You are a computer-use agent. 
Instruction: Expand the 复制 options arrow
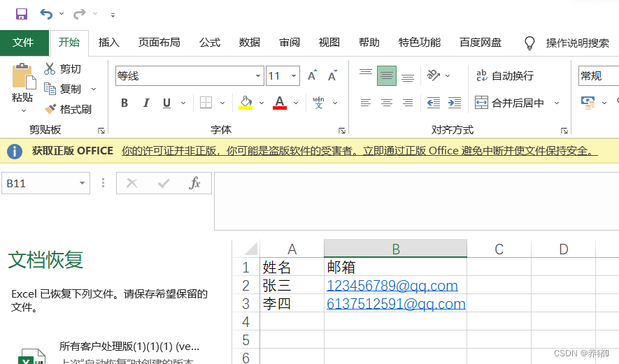pos(94,89)
